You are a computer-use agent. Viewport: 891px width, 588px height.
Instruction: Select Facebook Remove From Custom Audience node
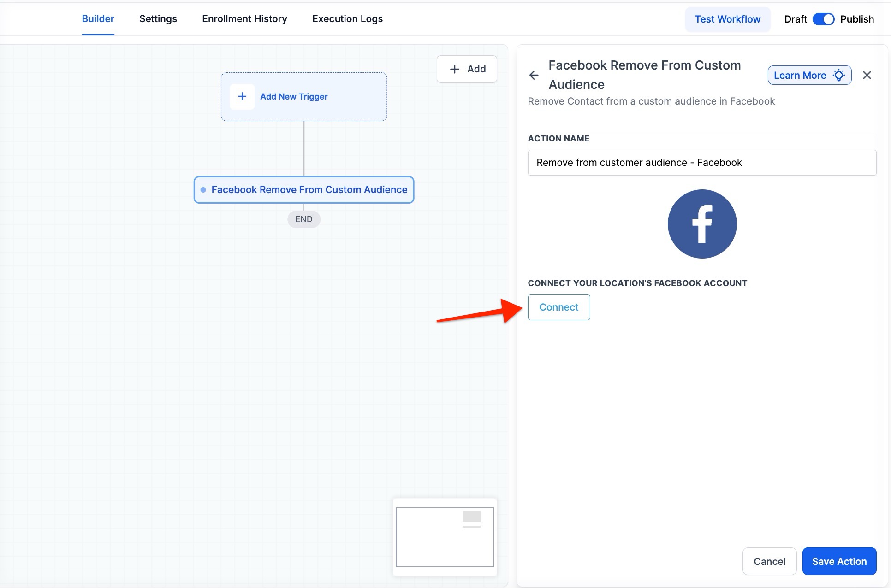pyautogui.click(x=309, y=190)
